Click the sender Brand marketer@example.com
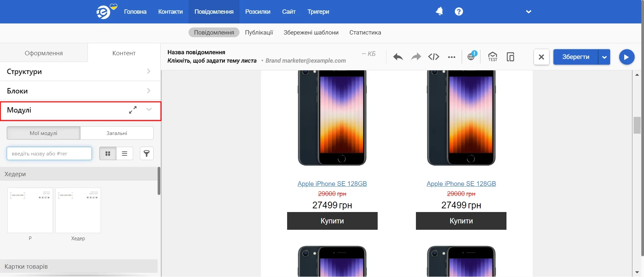 (306, 61)
